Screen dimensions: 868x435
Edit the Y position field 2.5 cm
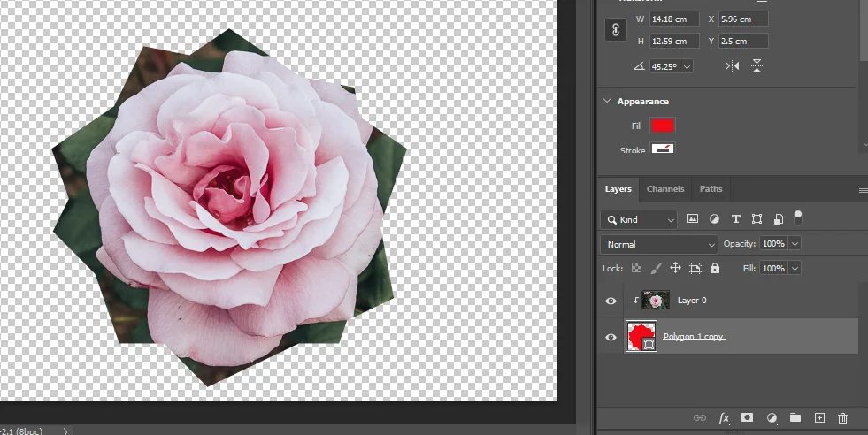(743, 41)
